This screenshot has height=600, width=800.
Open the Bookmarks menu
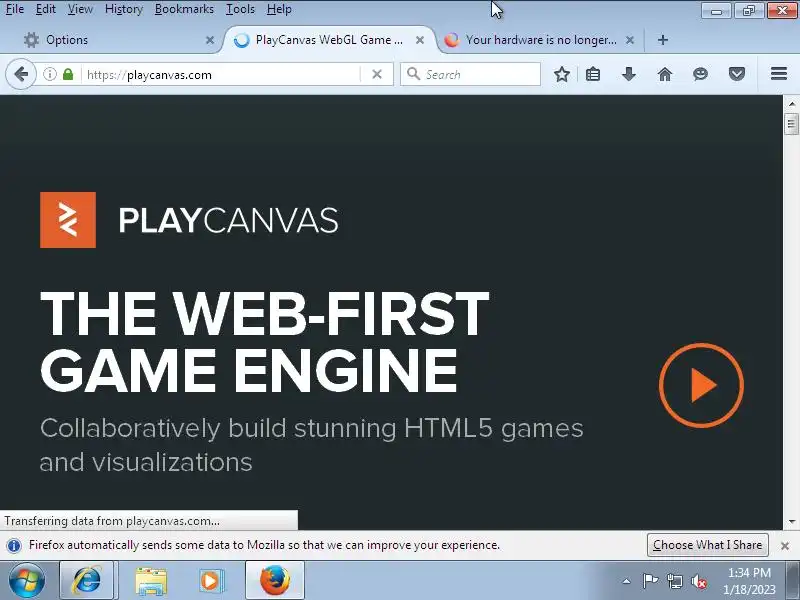[x=184, y=9]
